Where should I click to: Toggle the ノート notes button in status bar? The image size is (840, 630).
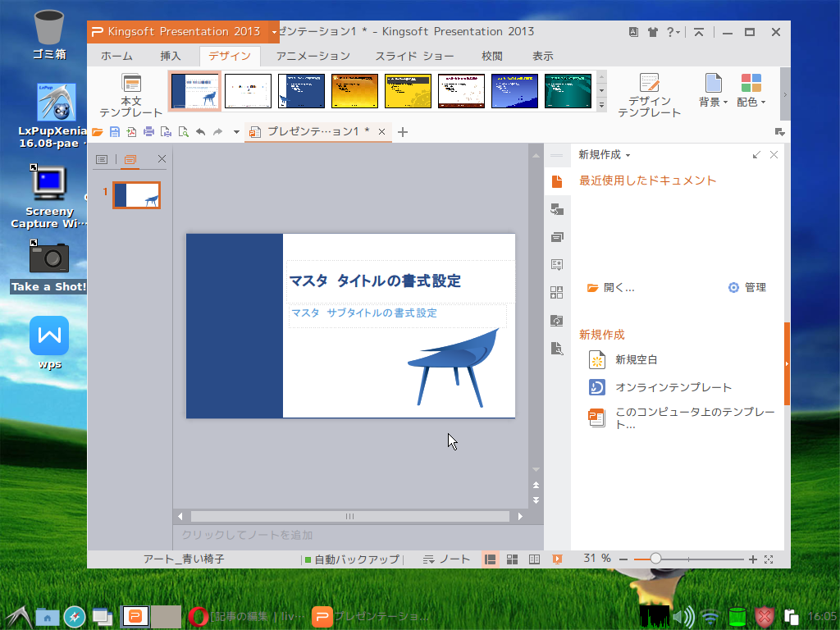[446, 559]
